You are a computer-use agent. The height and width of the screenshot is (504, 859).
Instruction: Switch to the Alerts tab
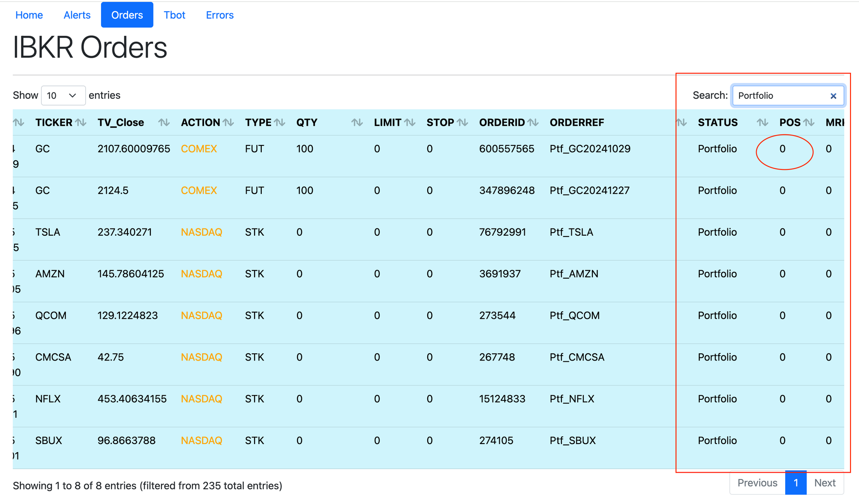tap(77, 15)
